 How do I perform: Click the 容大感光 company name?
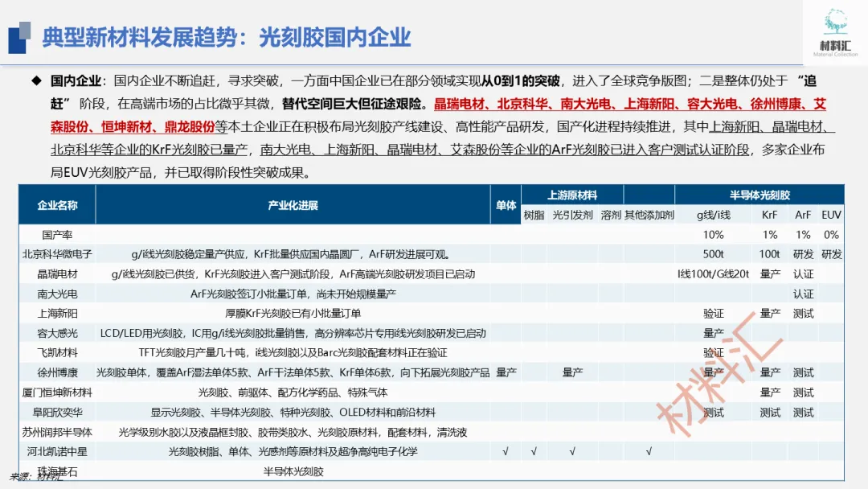(57, 334)
